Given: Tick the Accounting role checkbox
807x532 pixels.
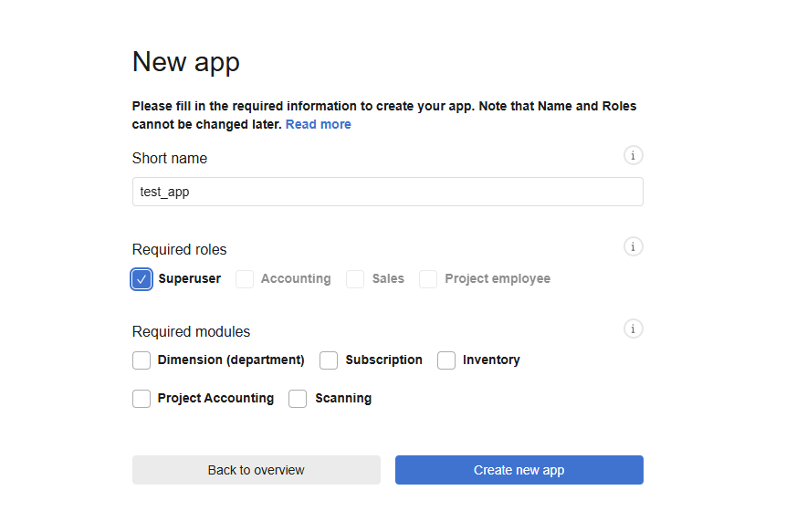Looking at the screenshot, I should pyautogui.click(x=245, y=279).
